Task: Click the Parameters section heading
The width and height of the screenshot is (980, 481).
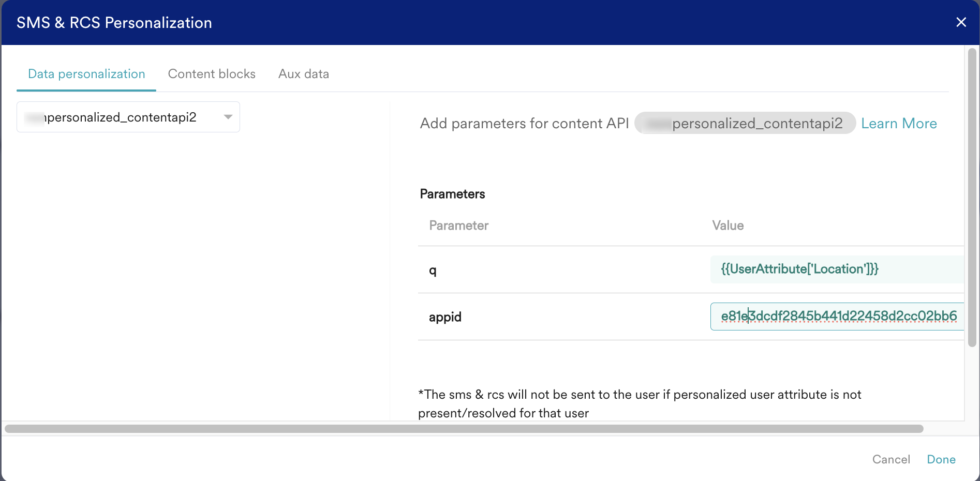Action: [452, 194]
